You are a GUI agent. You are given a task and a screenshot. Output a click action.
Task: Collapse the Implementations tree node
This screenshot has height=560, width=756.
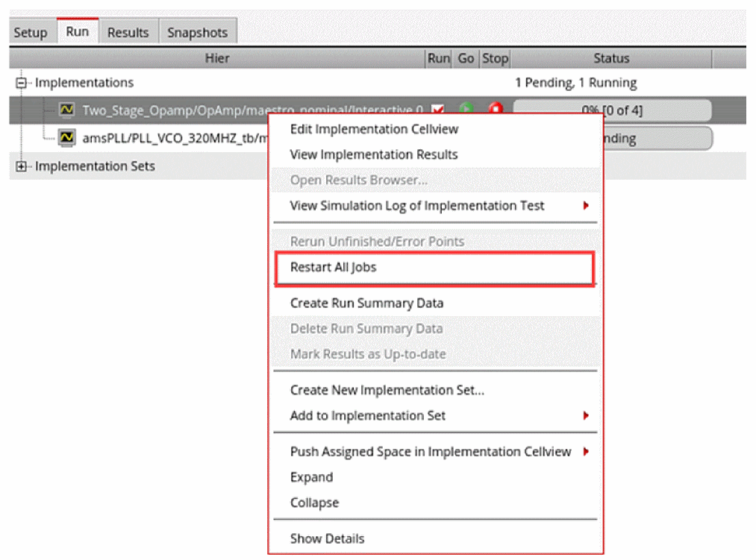pyautogui.click(x=21, y=83)
